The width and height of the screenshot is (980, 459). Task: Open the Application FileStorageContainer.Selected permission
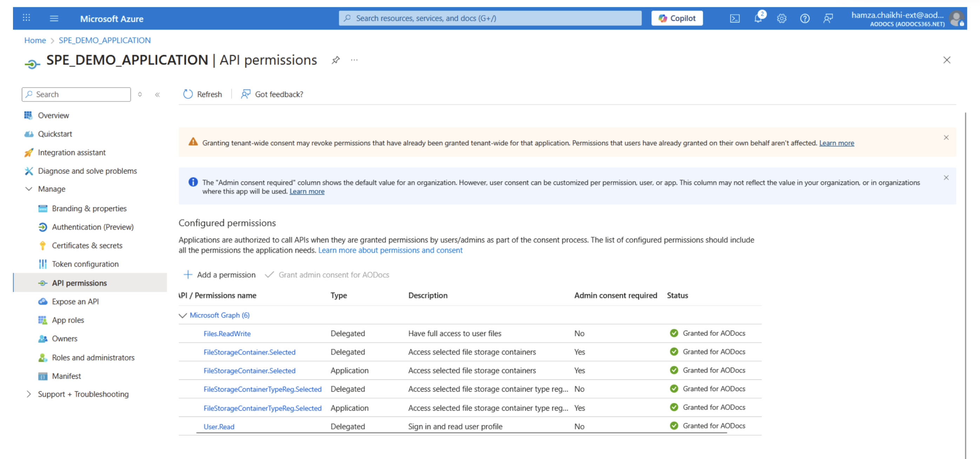point(249,371)
